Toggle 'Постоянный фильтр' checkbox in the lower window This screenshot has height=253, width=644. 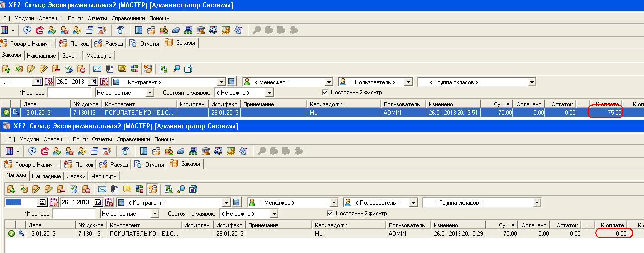[330, 214]
